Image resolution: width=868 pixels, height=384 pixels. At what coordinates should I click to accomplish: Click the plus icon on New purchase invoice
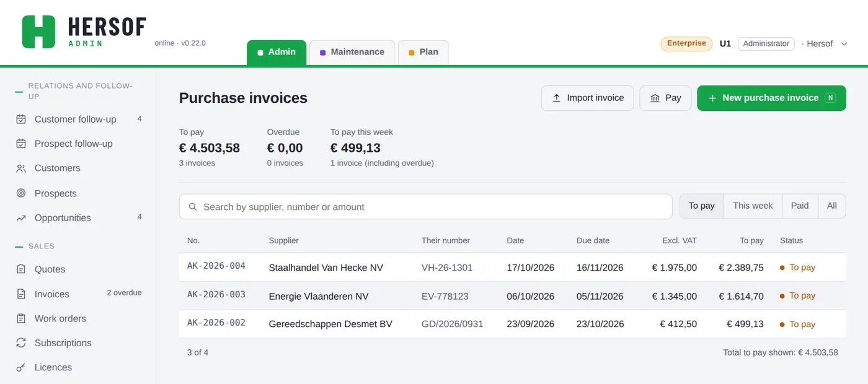712,98
